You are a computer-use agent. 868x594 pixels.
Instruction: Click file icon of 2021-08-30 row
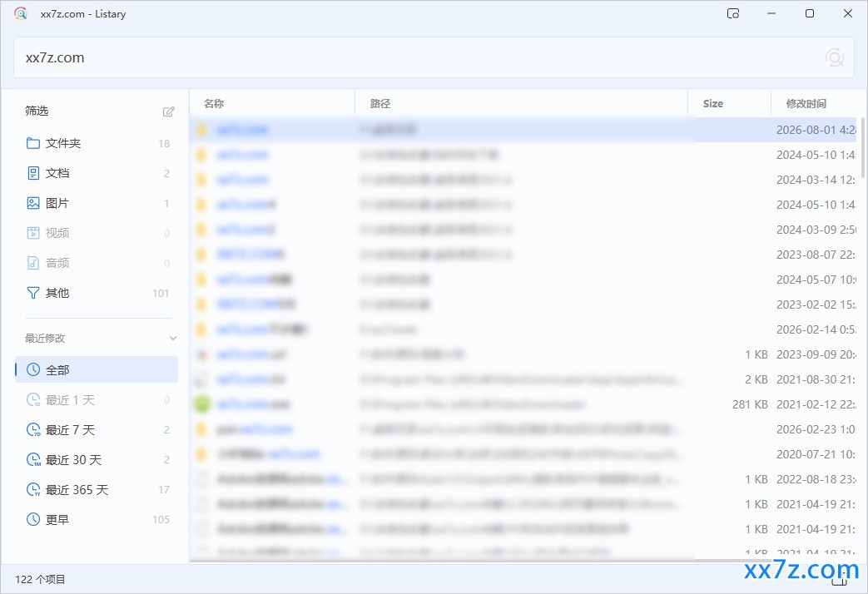[201, 379]
